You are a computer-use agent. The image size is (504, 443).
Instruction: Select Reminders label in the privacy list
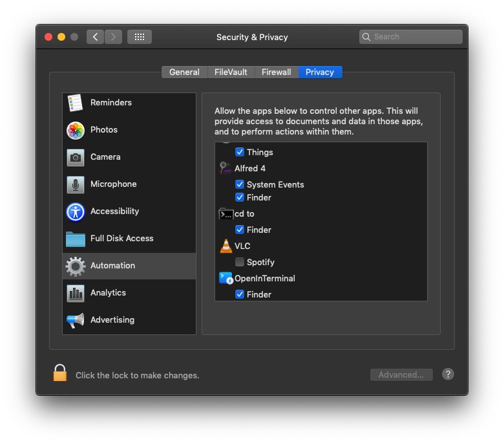click(111, 103)
